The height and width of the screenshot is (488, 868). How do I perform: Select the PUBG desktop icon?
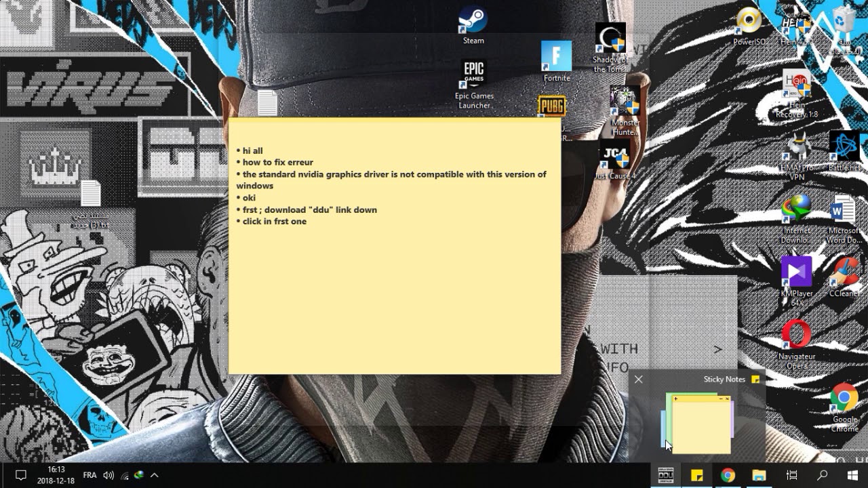(x=552, y=107)
